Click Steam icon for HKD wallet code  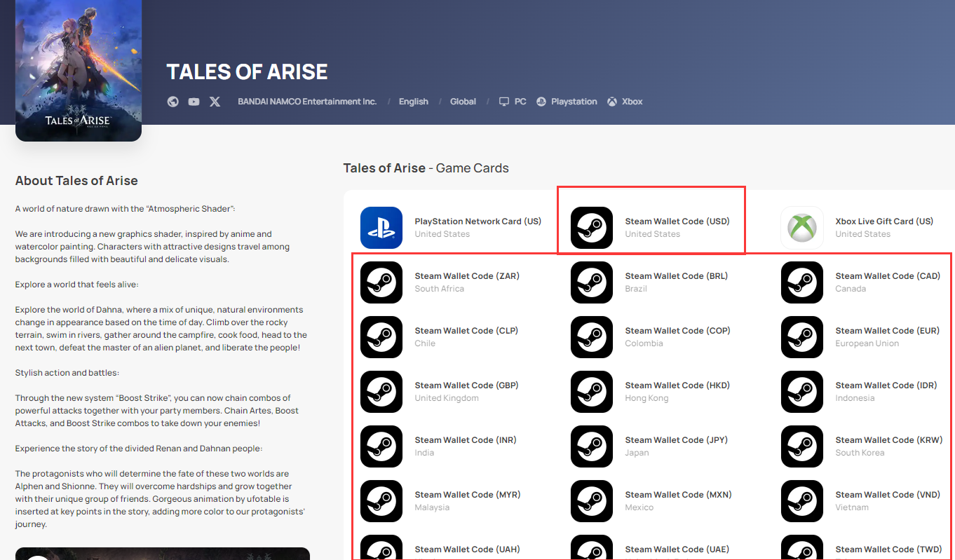[592, 392]
